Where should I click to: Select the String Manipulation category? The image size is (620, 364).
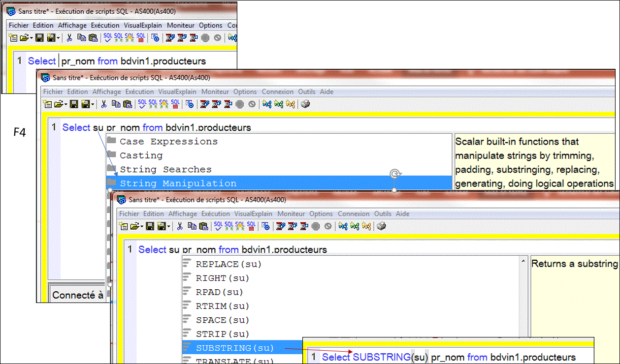178,183
